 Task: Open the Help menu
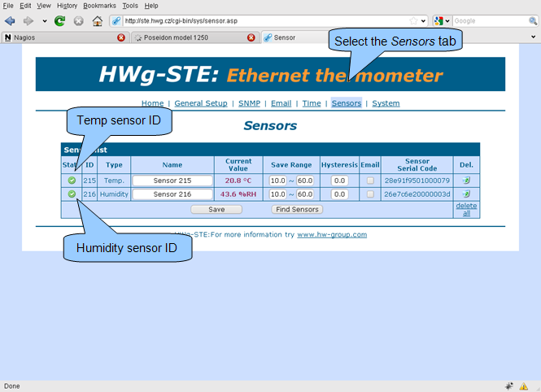(x=151, y=6)
